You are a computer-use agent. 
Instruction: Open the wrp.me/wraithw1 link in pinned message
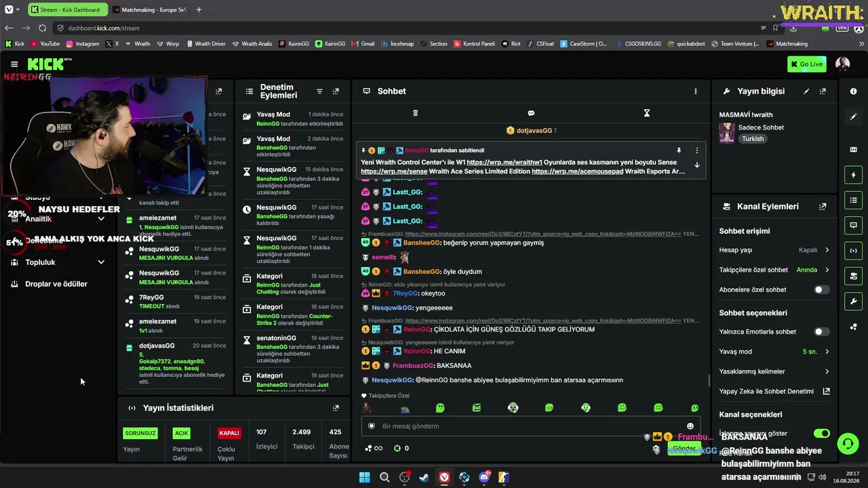[x=505, y=163]
